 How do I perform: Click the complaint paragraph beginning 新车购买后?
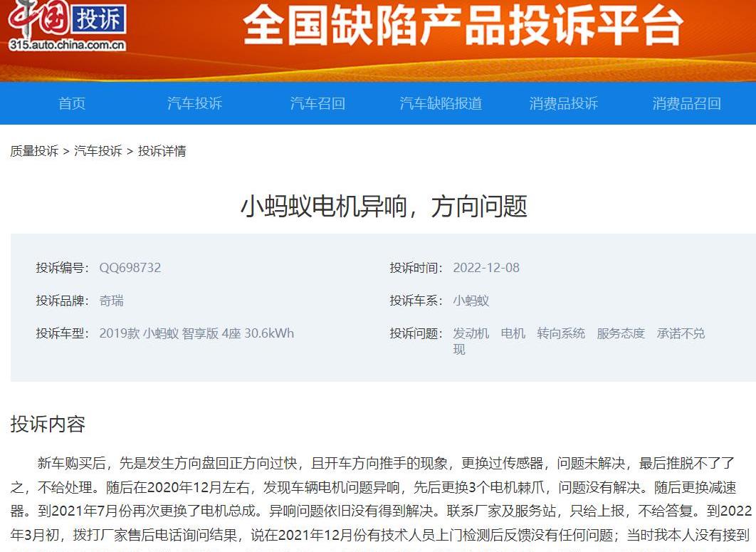(x=381, y=502)
